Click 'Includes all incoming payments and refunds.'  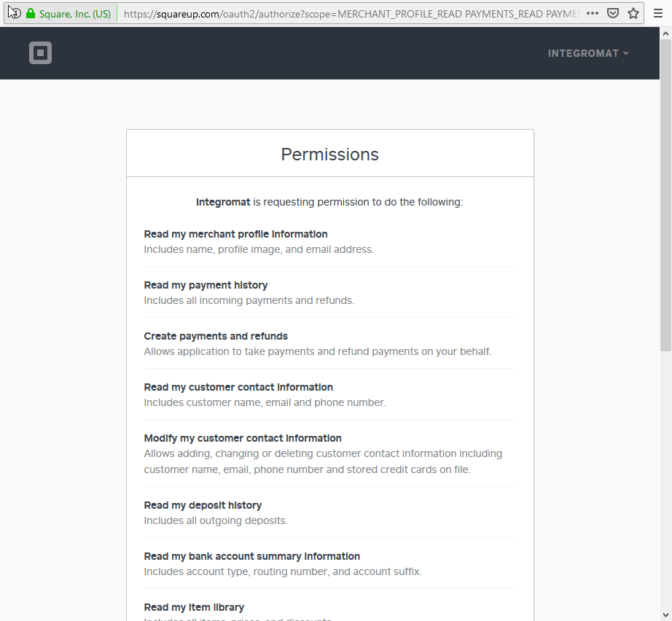point(249,300)
